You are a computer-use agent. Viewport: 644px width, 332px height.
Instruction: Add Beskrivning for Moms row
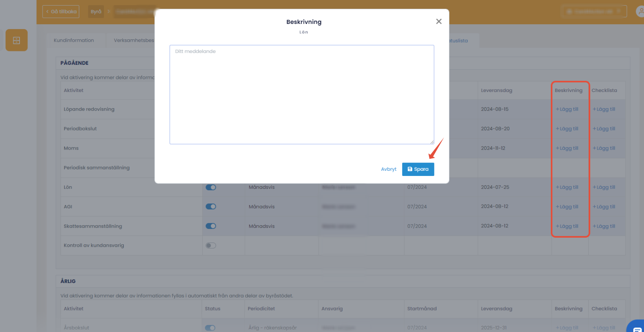(x=567, y=148)
